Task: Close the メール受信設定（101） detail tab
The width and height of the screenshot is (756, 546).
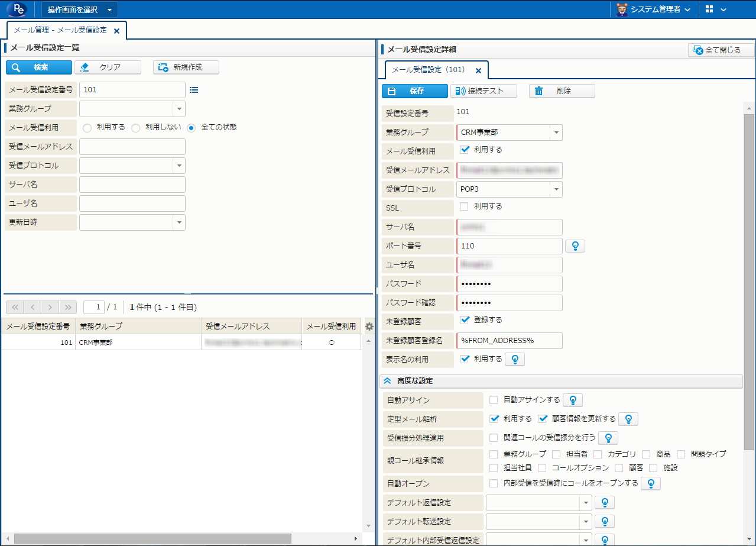Action: pyautogui.click(x=478, y=70)
